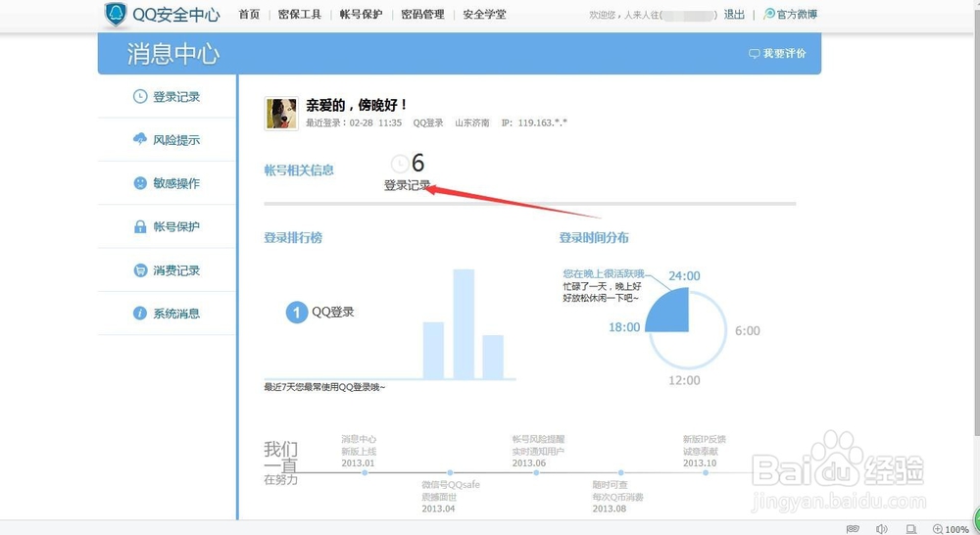Click the 2013.08 timeline dot
Viewport: 980px width, 535px height.
[x=620, y=472]
